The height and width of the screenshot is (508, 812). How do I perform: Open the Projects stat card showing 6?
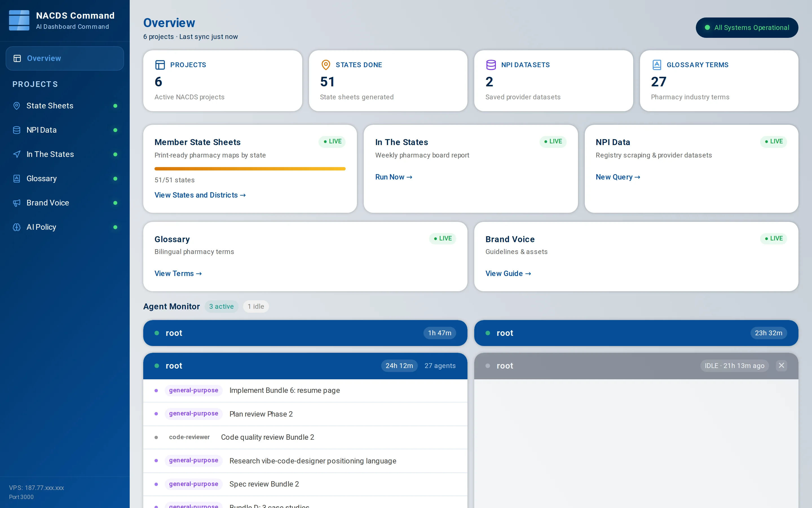tap(222, 81)
